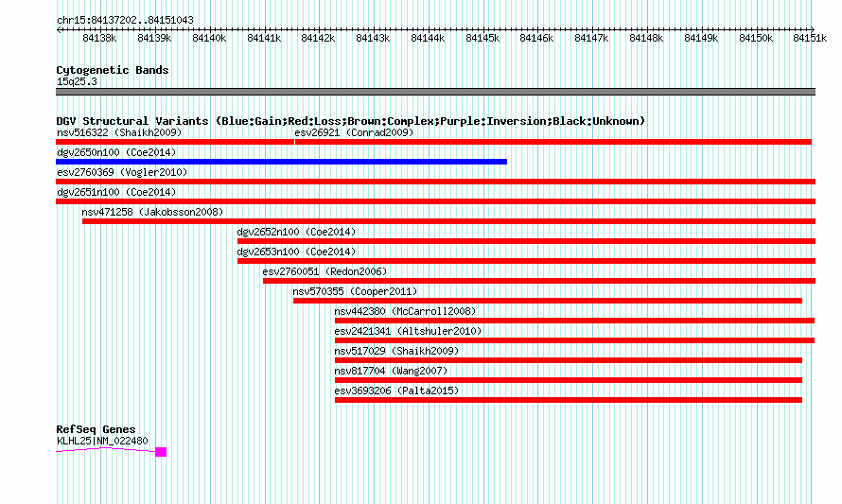Select the red bar under esv2421341
842x504 pixels.
click(x=574, y=340)
